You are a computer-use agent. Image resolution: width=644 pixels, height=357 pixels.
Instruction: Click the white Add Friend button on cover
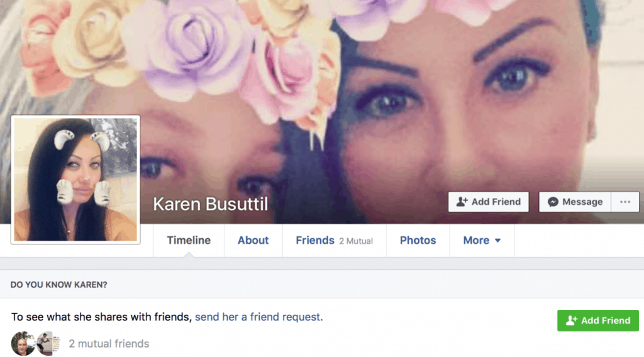488,202
